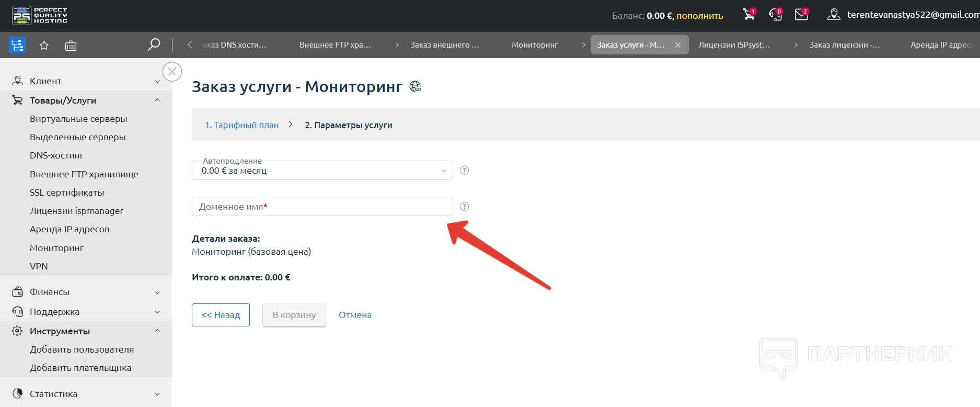Image resolution: width=980 pixels, height=407 pixels.
Task: Click the step 2. Параметры услуги label
Action: 349,125
